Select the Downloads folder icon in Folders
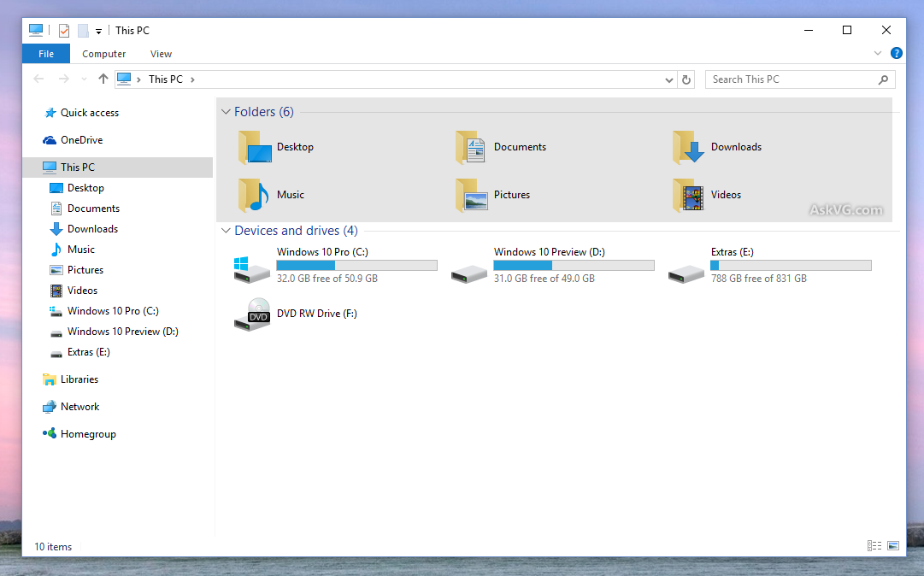 tap(688, 147)
